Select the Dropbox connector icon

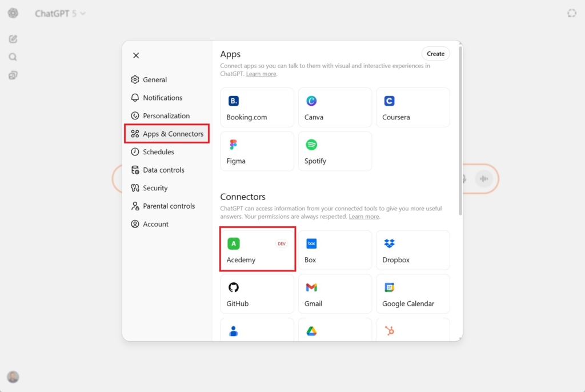390,244
